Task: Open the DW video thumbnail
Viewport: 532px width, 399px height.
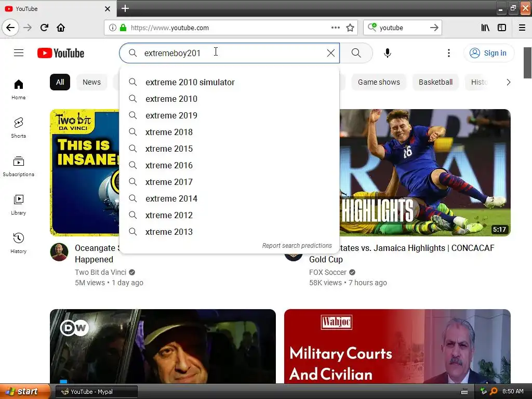Action: coord(163,346)
